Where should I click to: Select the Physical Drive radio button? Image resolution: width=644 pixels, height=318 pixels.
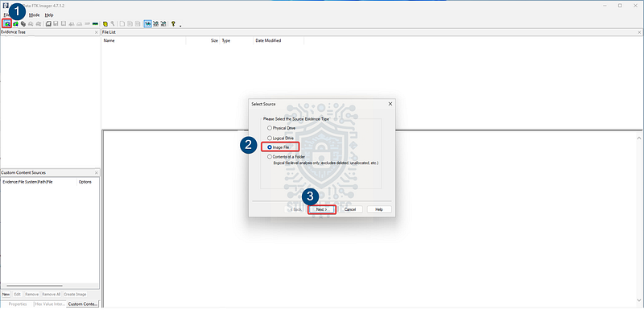(270, 128)
